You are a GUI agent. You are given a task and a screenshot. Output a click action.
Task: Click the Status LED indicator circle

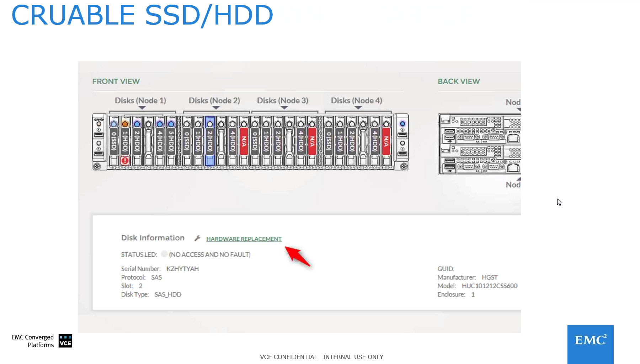click(164, 254)
